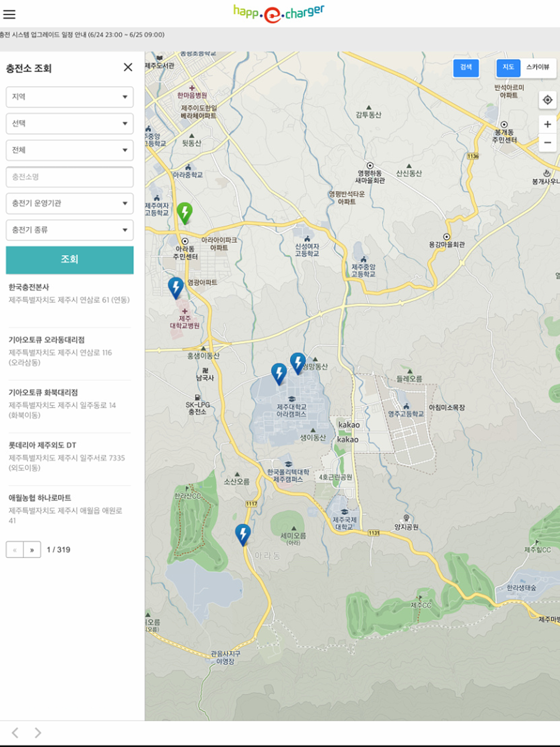This screenshot has width=560, height=747.
Task: Switch map to 지도 mode
Action: point(508,67)
